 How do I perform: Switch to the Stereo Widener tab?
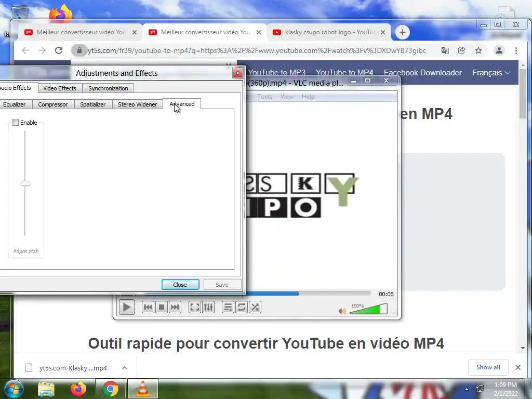[137, 104]
